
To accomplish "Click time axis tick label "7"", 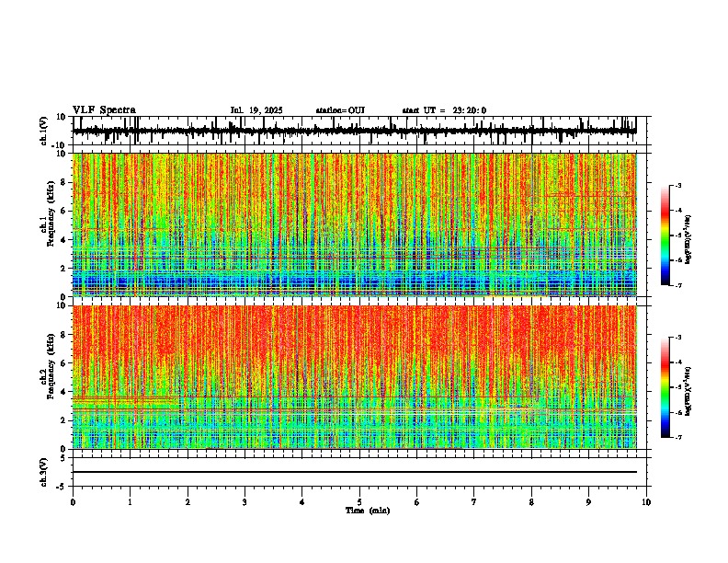I will pos(474,502).
